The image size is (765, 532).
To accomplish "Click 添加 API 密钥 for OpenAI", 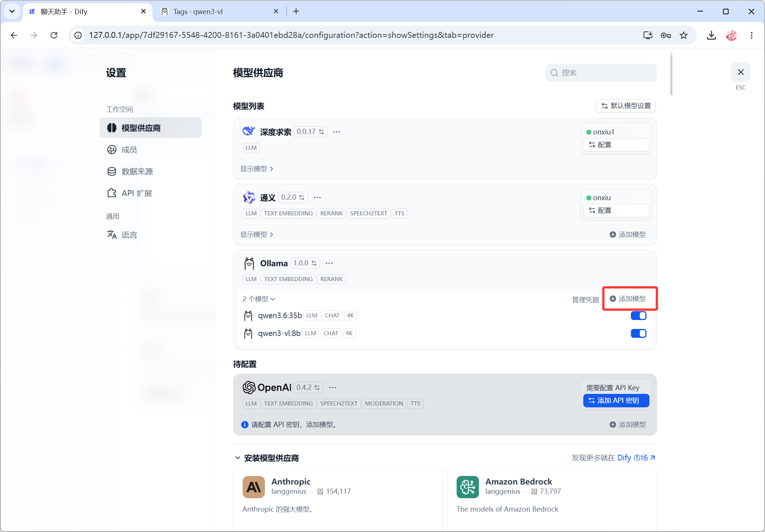I will click(616, 401).
